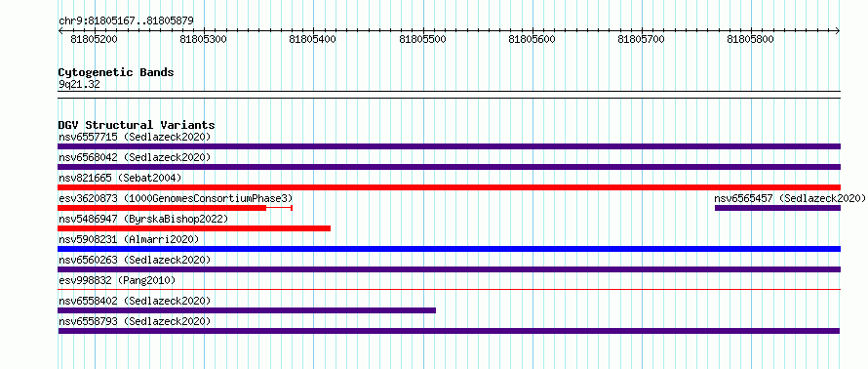Screen dimensions: 868x369
Task: Click ruler tick label 81805300
Action: click(204, 39)
